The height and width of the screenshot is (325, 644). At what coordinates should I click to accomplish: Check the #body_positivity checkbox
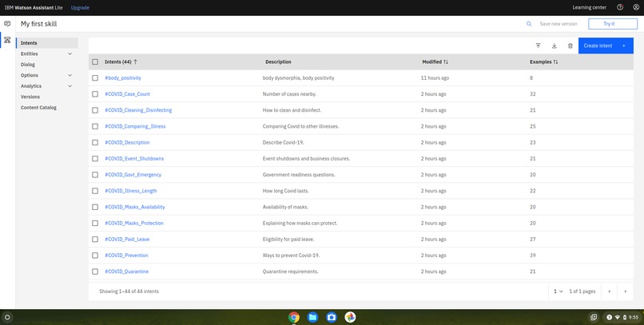point(95,78)
